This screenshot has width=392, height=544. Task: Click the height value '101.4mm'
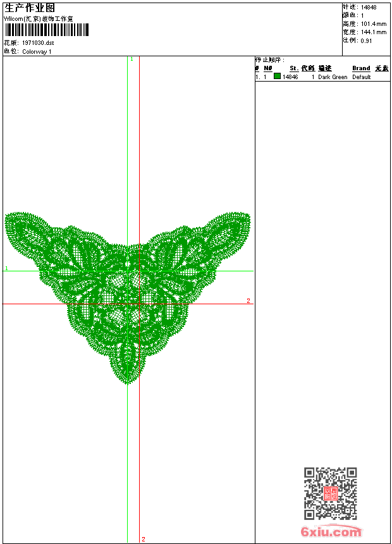(x=374, y=24)
